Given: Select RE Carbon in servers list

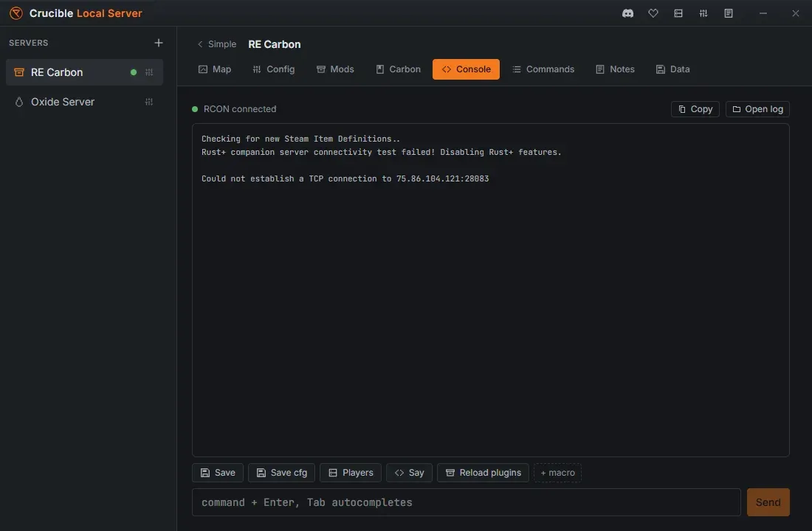Looking at the screenshot, I should (x=84, y=72).
